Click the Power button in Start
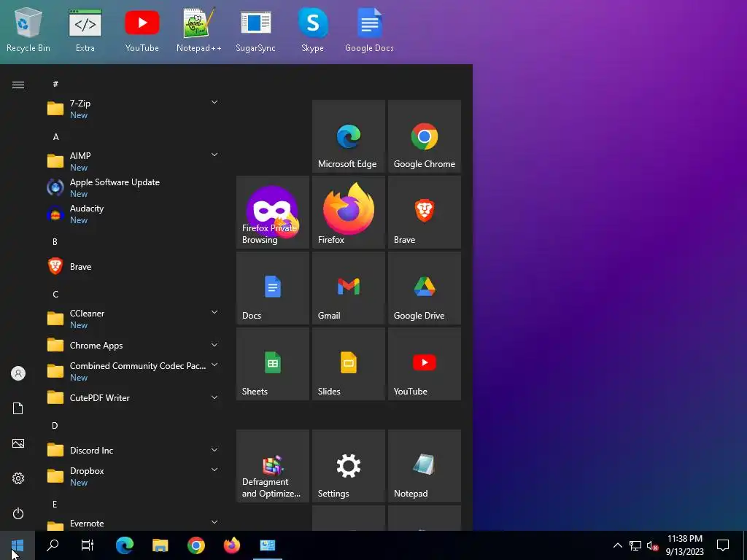Screen dimensions: 747x560 [18, 513]
